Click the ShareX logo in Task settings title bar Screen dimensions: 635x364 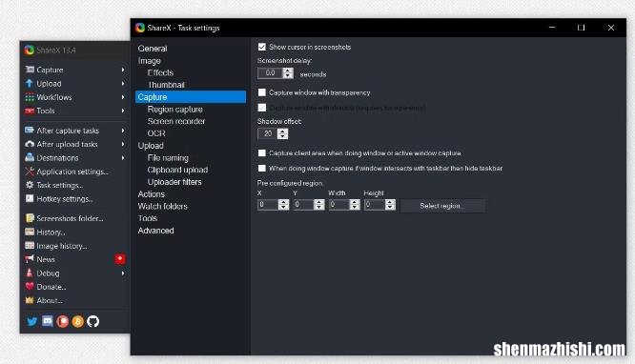[x=140, y=28]
